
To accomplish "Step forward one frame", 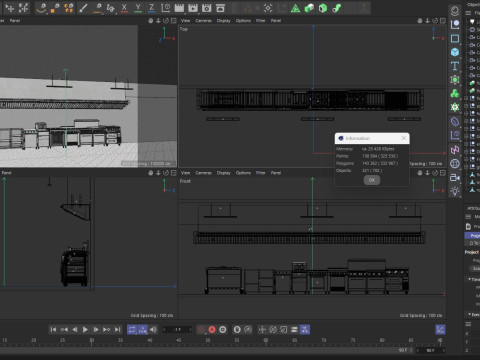I will pyautogui.click(x=96, y=330).
